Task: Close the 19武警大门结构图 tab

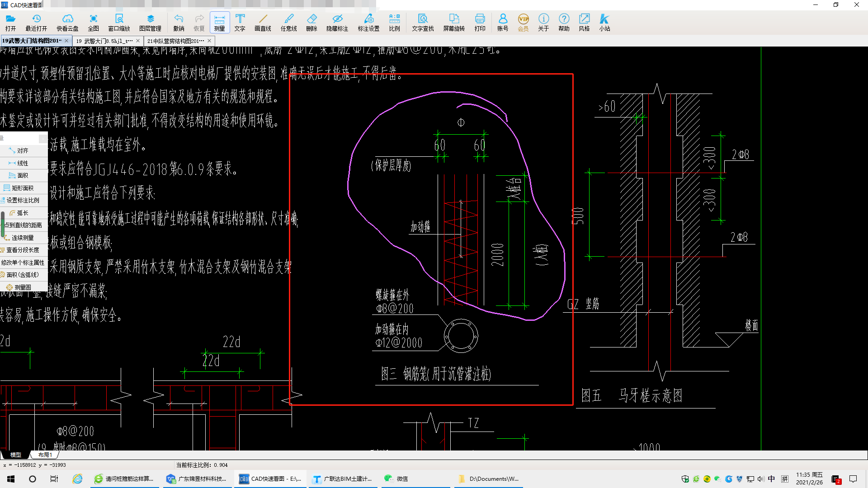Action: coord(66,41)
